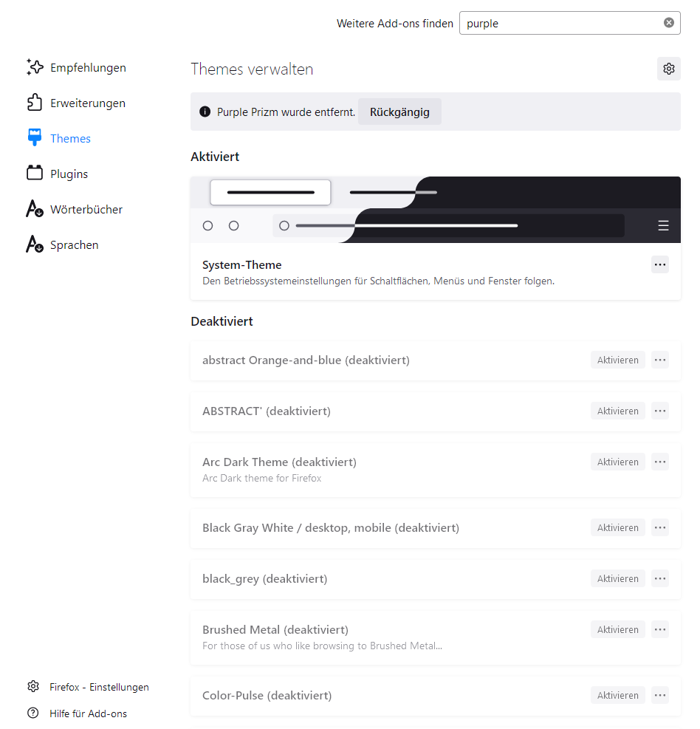The width and height of the screenshot is (700, 729).
Task: Activate the abstract Orange-and-blue theme
Action: point(617,360)
